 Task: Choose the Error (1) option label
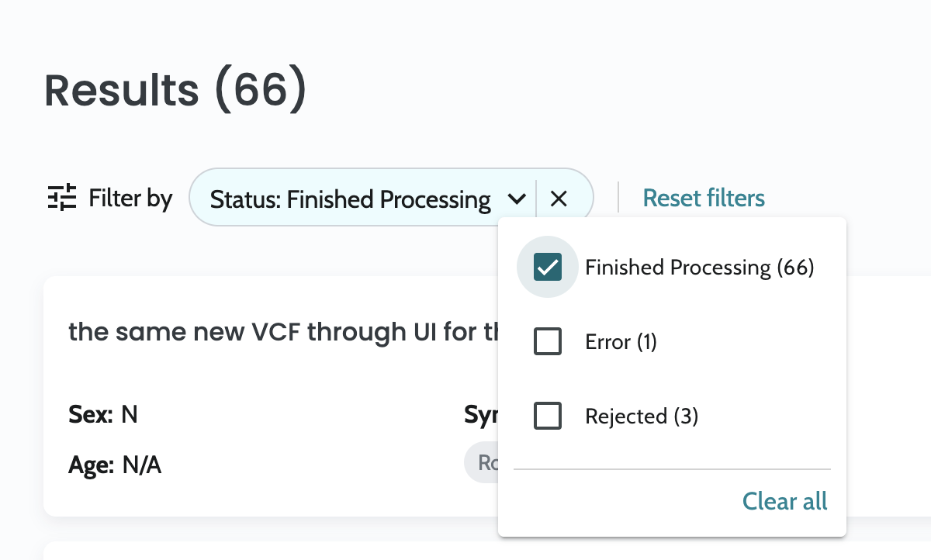click(x=621, y=342)
